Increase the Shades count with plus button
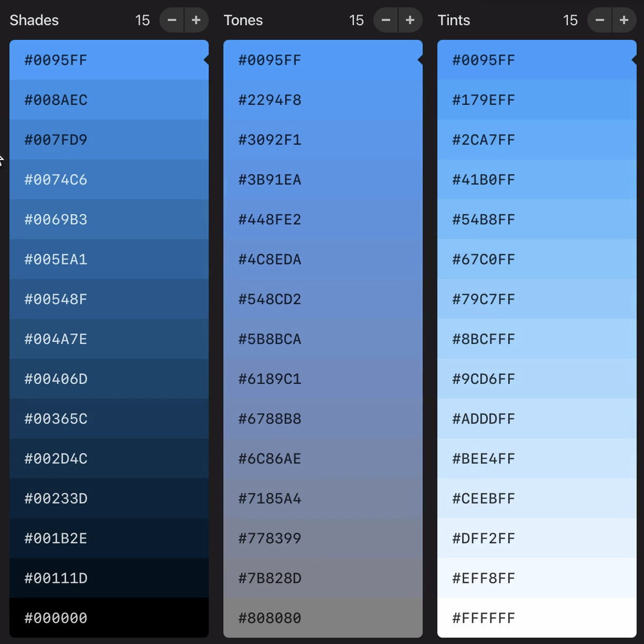The height and width of the screenshot is (644, 644). coord(196,20)
